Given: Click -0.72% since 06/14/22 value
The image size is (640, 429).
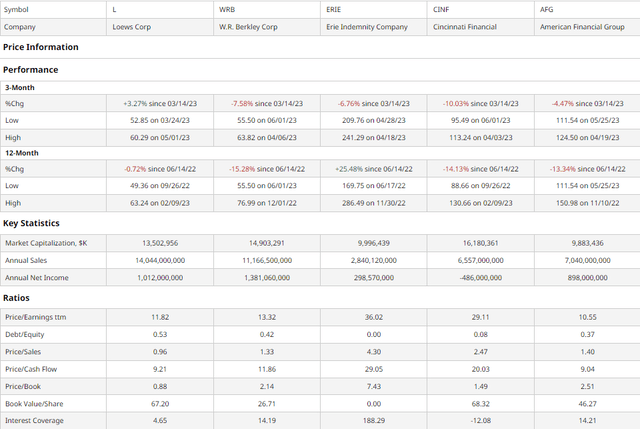Looking at the screenshot, I should [x=160, y=169].
